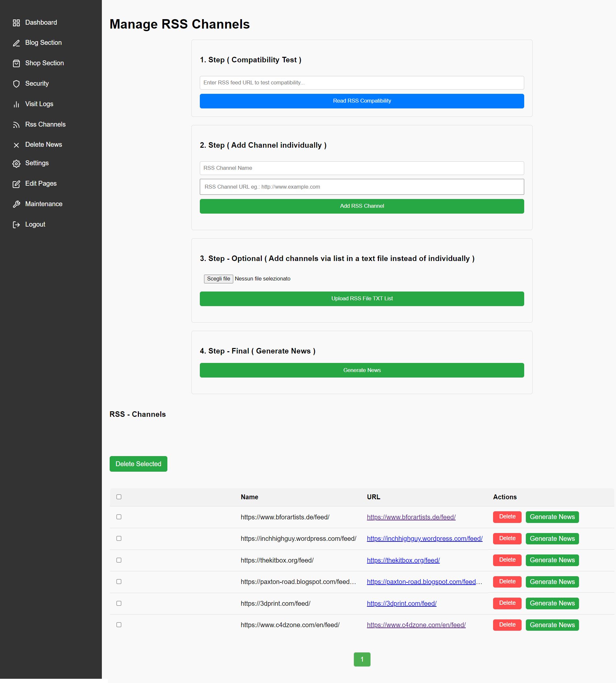Open the c4dzone.com feed URL link

point(416,625)
